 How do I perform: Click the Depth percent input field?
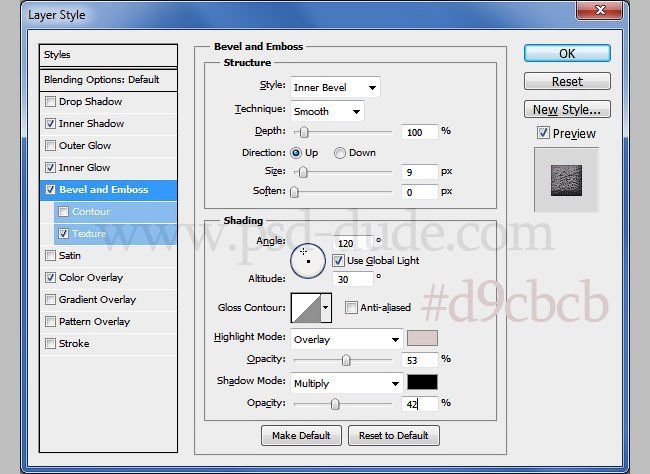click(419, 132)
